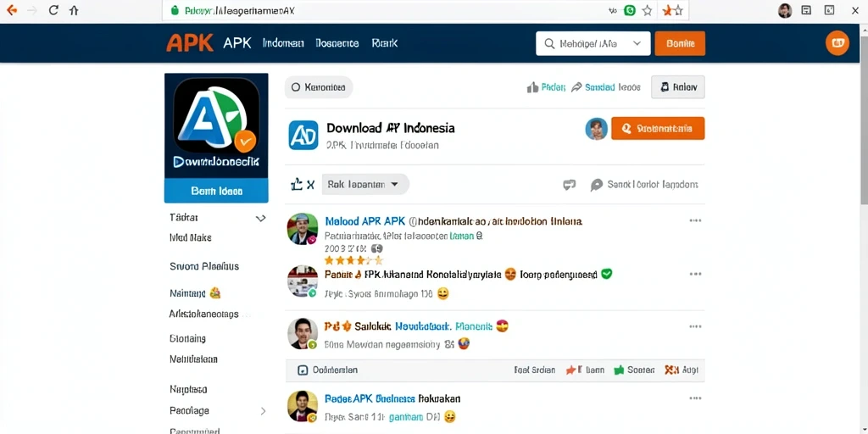
Task: Click the panel icon right of the browser profile avatar
Action: pos(807,10)
